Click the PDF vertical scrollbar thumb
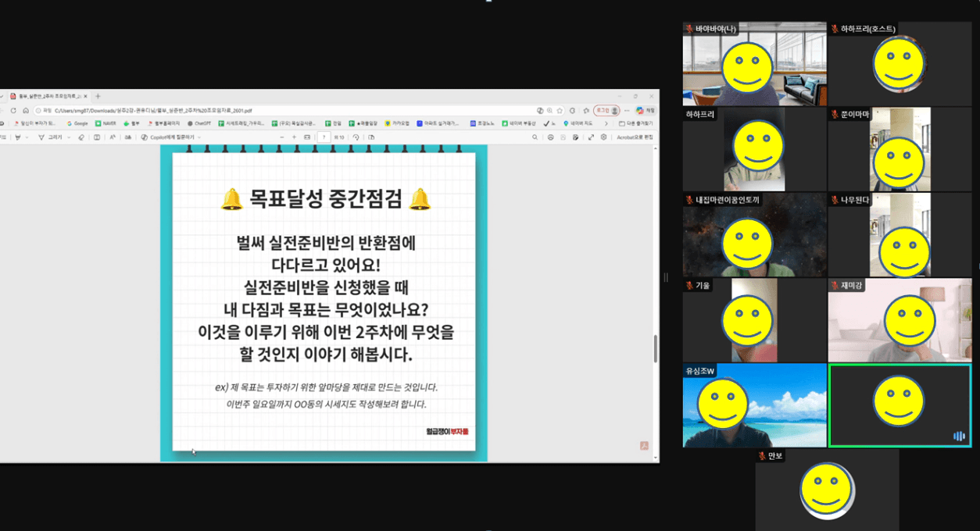 coord(655,348)
